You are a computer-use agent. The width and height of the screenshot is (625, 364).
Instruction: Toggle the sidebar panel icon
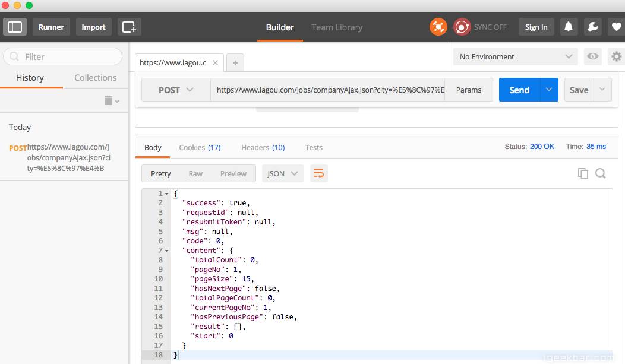click(15, 27)
